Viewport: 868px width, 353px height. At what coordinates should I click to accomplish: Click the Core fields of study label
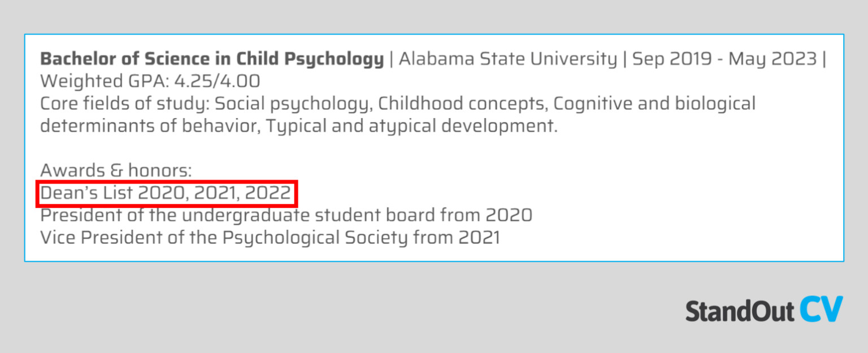(x=125, y=104)
